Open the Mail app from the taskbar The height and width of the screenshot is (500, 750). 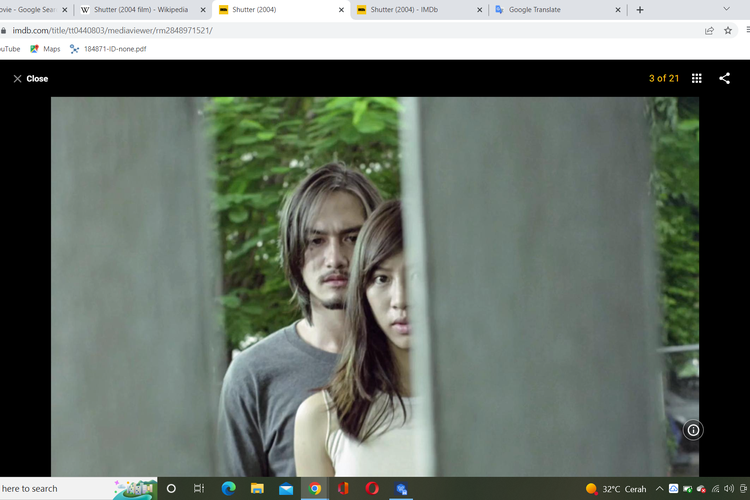[x=286, y=488]
